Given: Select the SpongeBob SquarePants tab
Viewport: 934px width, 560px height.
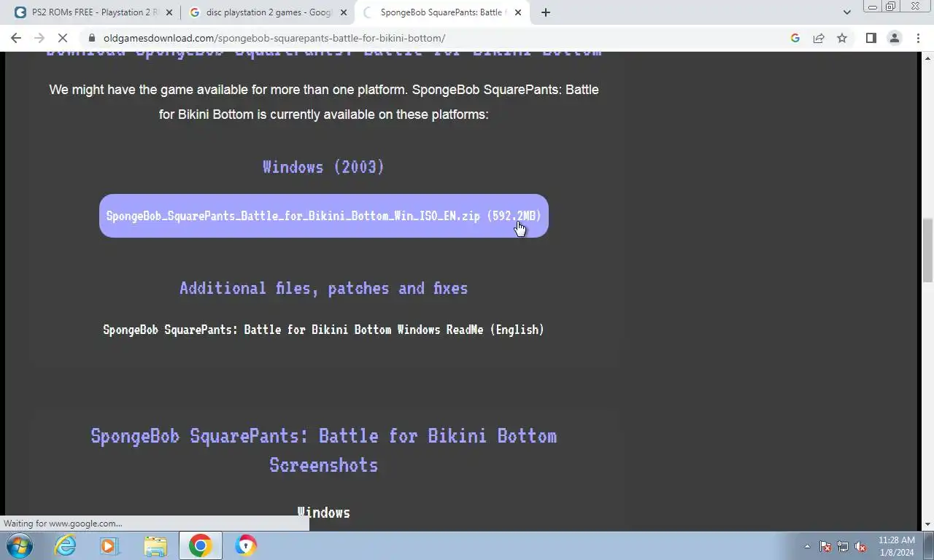Looking at the screenshot, I should pos(443,12).
